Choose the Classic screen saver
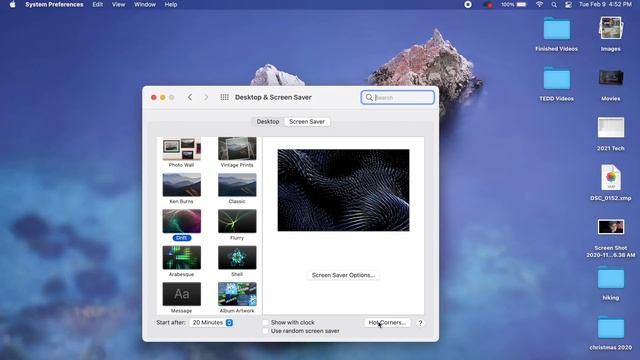This screenshot has height=360, width=640. (237, 189)
